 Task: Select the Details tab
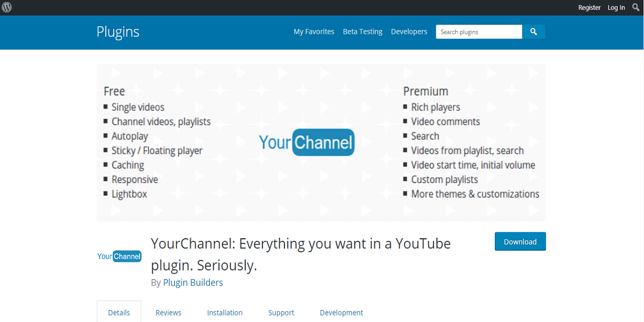pyautogui.click(x=119, y=312)
